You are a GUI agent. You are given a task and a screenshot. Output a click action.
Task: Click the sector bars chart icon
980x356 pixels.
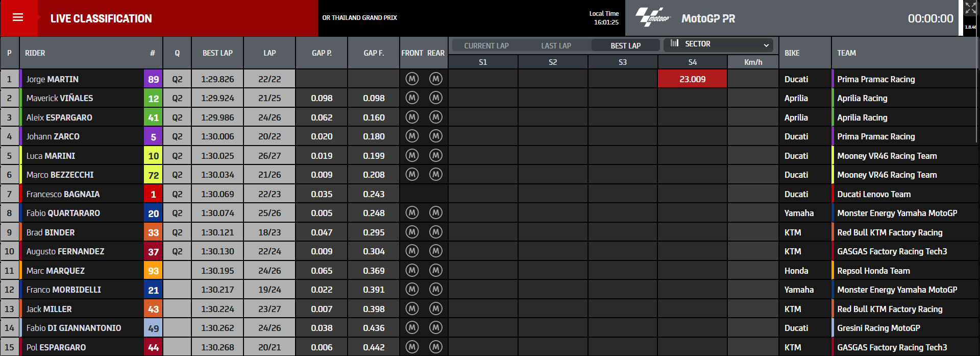pos(674,43)
